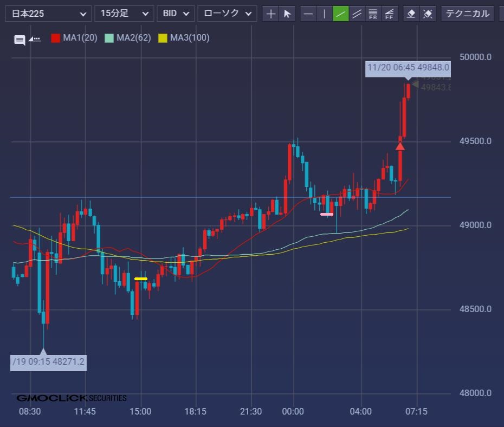
Task: Select the crosshair cursor tool
Action: tap(271, 14)
